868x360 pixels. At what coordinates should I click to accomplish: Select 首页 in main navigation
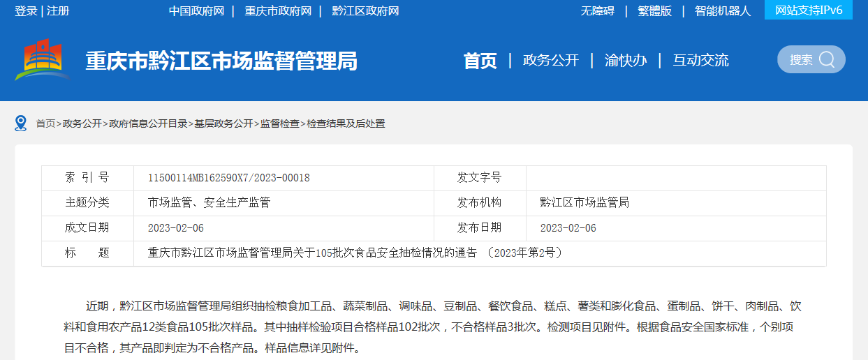[480, 61]
